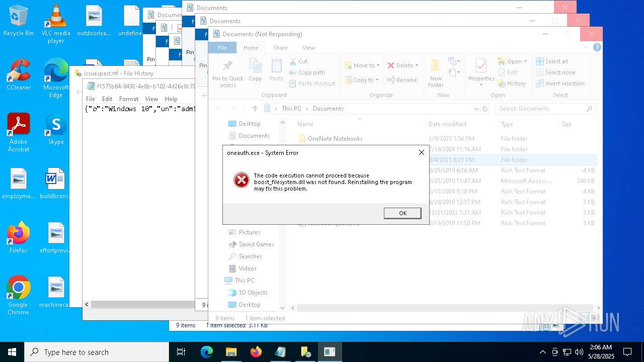Image resolution: width=644 pixels, height=362 pixels.
Task: Click the Cut scissors button
Action: pyautogui.click(x=299, y=61)
